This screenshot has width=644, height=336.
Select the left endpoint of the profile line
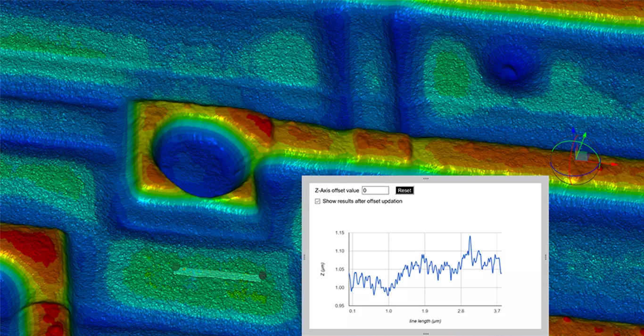tap(176, 268)
